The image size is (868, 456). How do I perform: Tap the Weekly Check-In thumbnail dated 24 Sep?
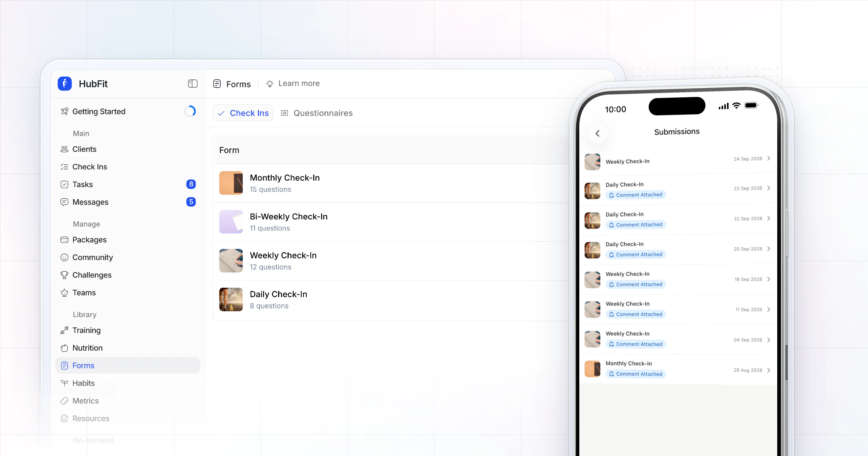point(592,162)
